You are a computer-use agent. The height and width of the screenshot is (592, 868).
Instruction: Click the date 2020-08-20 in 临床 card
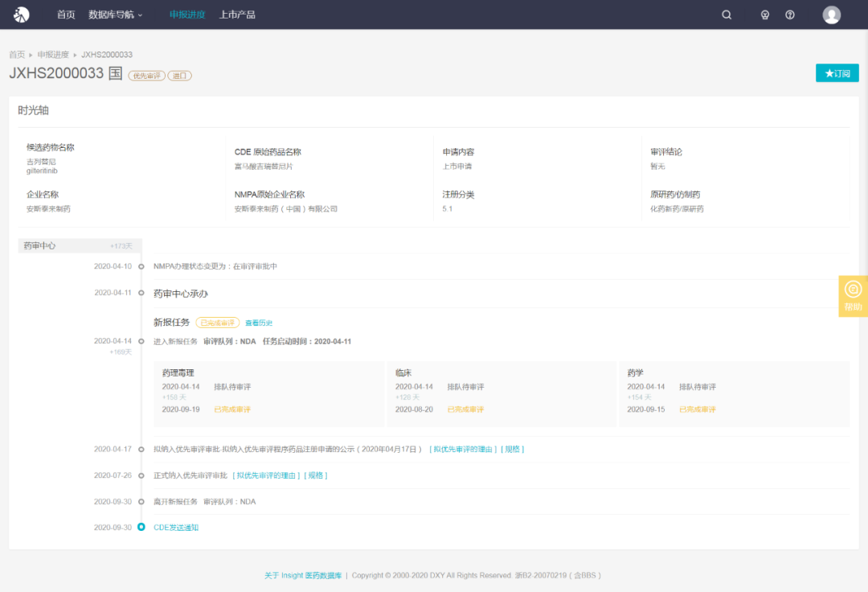(x=414, y=409)
